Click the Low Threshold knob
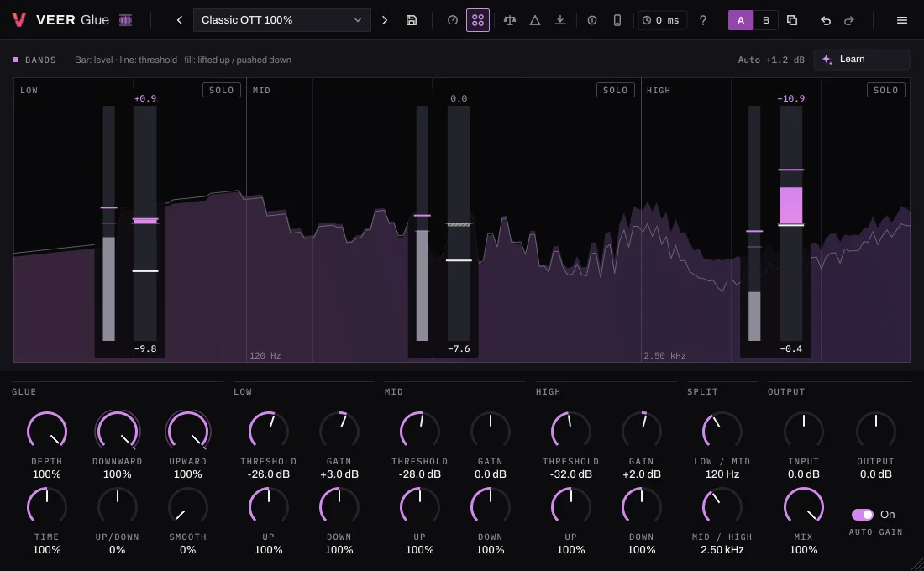This screenshot has width=924, height=571. tap(269, 431)
